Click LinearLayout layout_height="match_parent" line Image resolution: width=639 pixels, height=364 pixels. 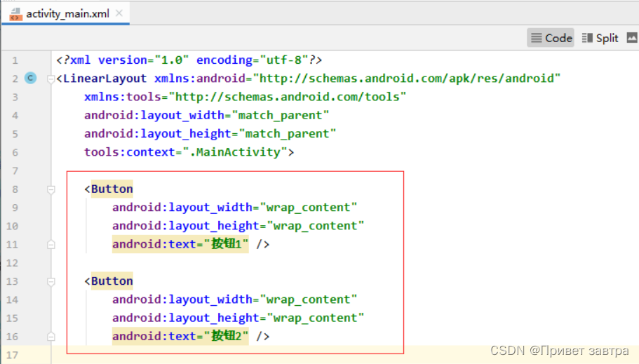[210, 134]
